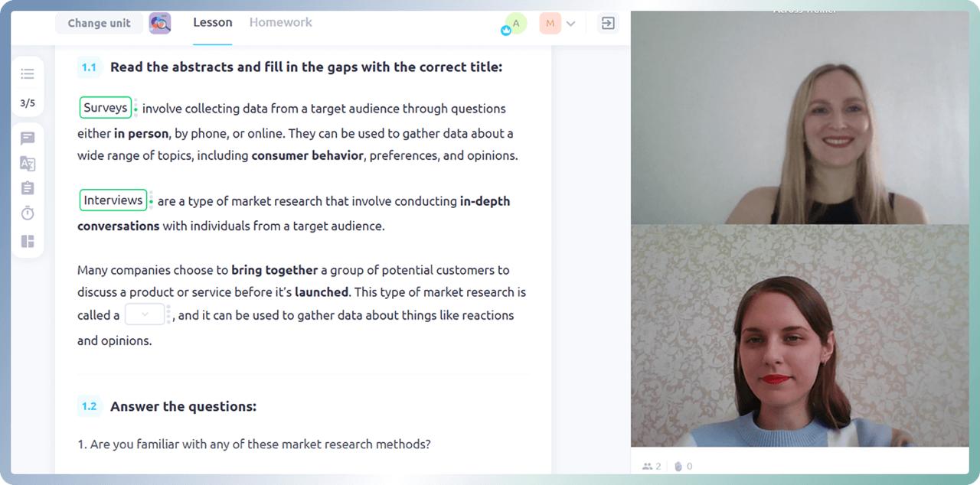The height and width of the screenshot is (485, 980).
Task: Select the bottom video feed of the student
Action: pyautogui.click(x=799, y=336)
